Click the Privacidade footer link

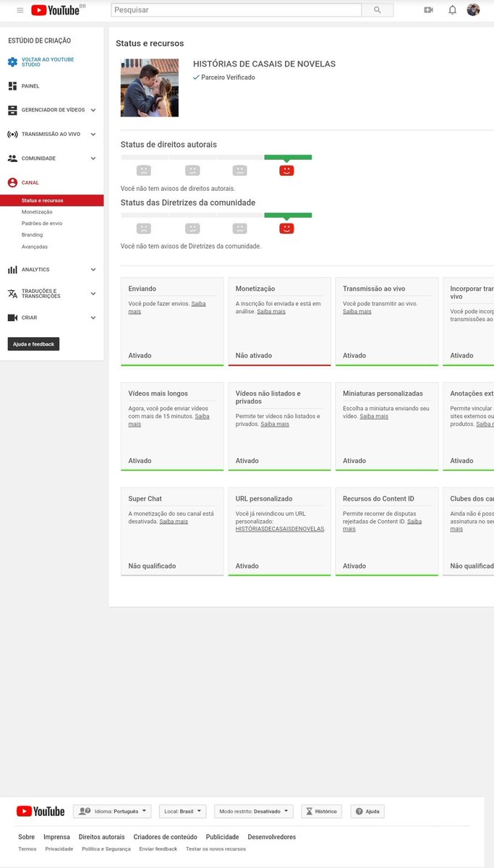[59, 849]
